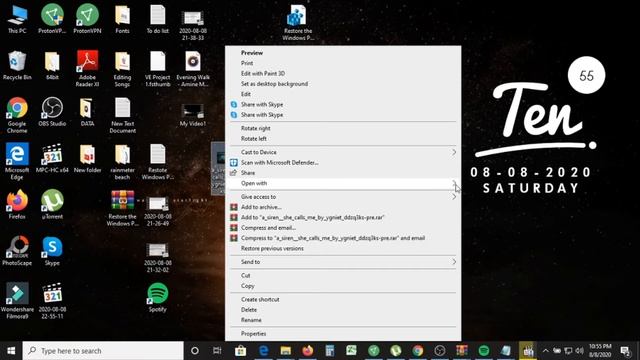Click the Microsoft Edge desktop shortcut
The image size is (640, 360).
point(17,162)
